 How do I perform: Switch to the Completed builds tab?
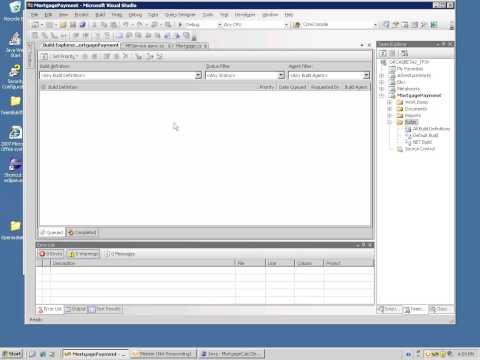click(x=82, y=232)
